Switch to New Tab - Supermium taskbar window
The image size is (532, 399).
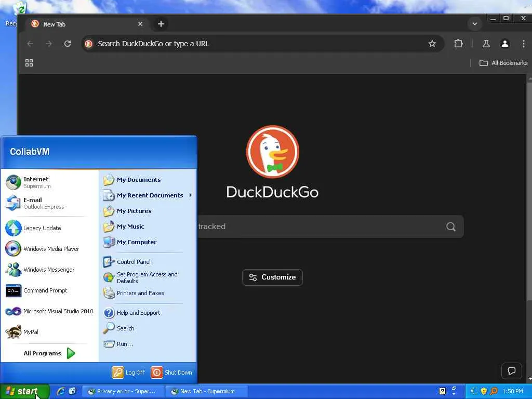[x=206, y=392]
